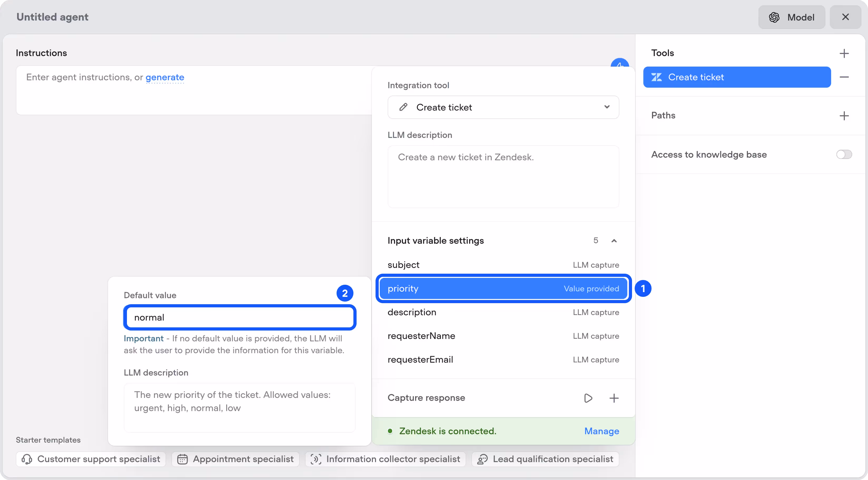Choose the Appointment specialist calendar template
This screenshot has width=868, height=480.
click(x=235, y=459)
